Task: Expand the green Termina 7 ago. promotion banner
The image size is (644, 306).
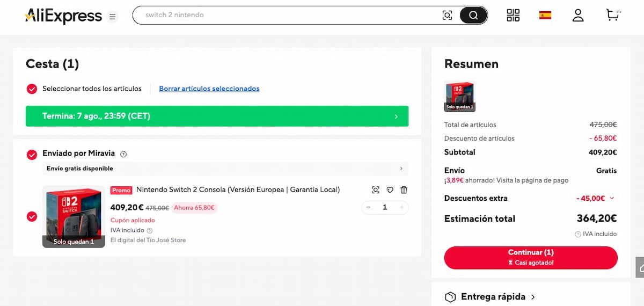Action: [217, 116]
